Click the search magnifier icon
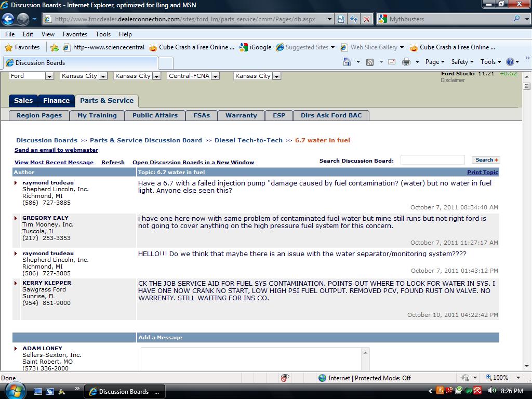 tap(516, 19)
